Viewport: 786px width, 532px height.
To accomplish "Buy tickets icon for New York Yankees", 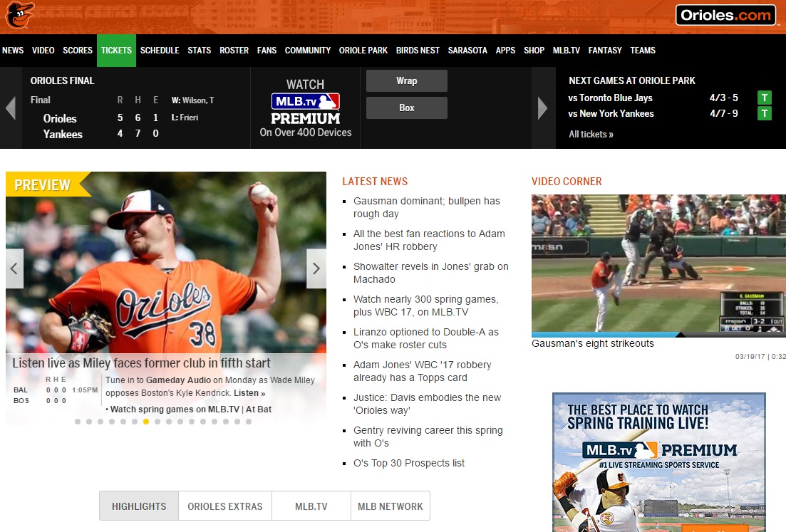I will point(764,114).
